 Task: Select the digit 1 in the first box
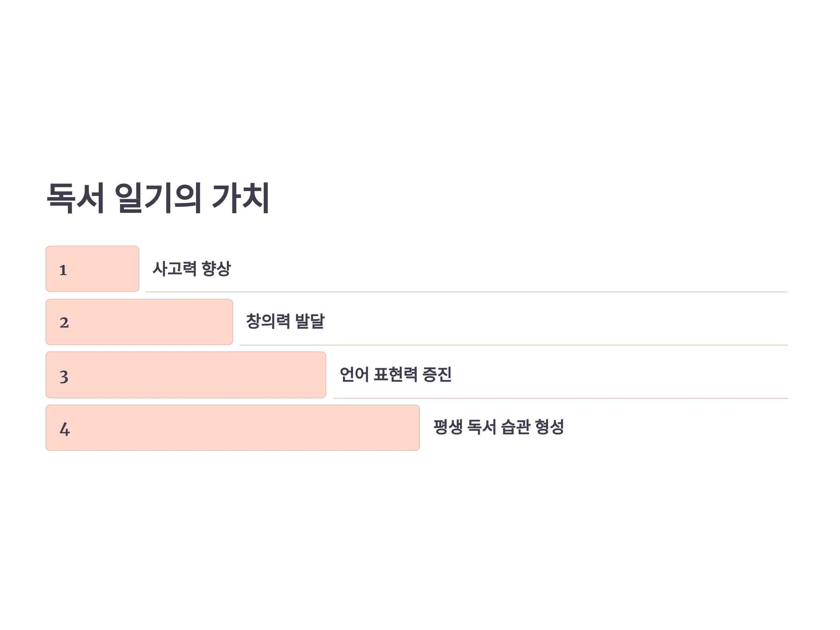click(x=63, y=270)
